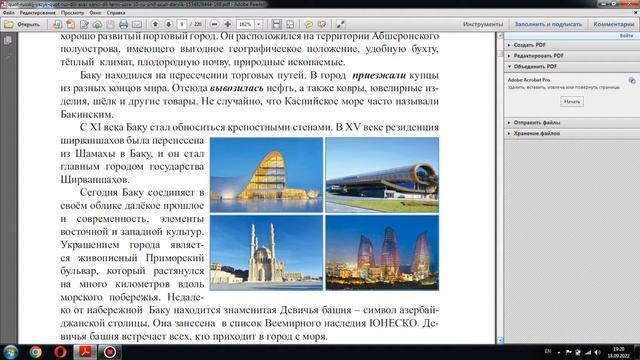Open the Просмотр menu
The width and height of the screenshot is (640, 360).
72,13
